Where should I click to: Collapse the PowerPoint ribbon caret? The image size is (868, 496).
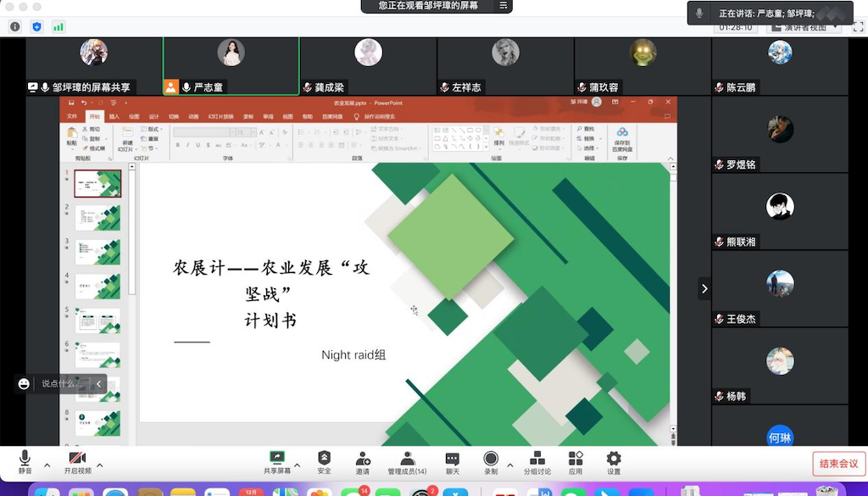[x=670, y=159]
